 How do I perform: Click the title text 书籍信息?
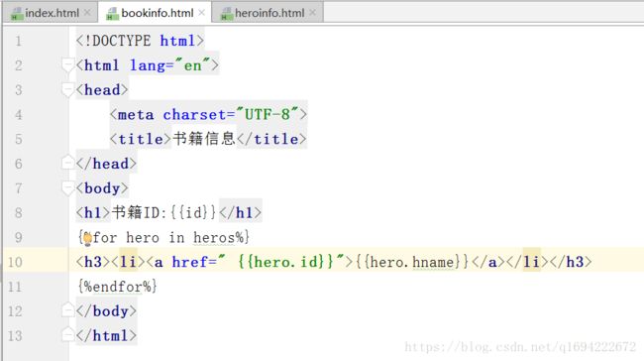tap(204, 139)
